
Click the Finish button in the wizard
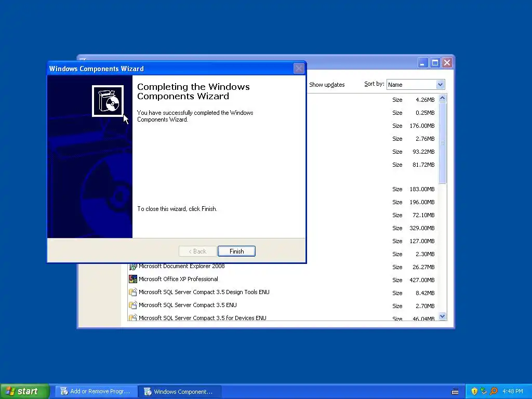236,251
